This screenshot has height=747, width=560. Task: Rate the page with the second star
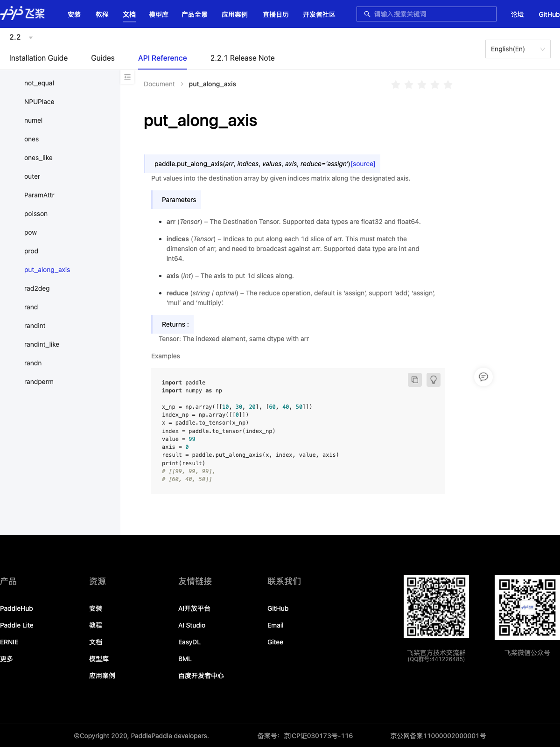pos(409,84)
